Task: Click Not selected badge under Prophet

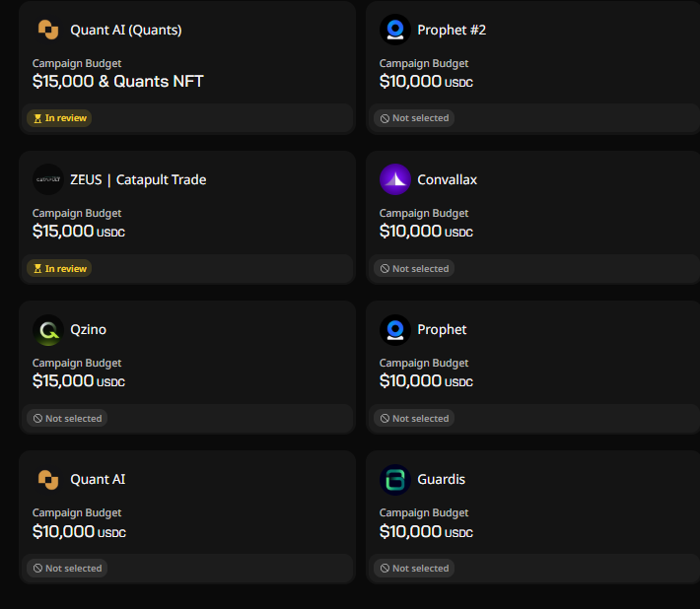Action: click(x=414, y=419)
